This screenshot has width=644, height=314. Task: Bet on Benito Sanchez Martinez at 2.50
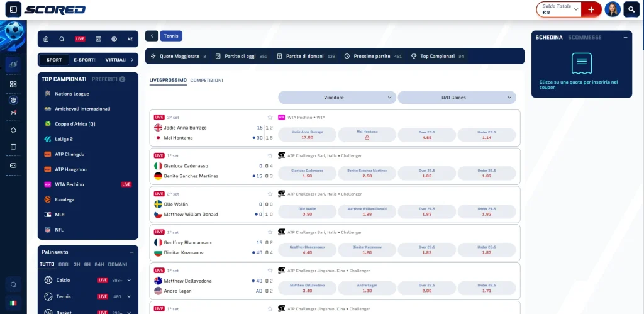tap(367, 173)
